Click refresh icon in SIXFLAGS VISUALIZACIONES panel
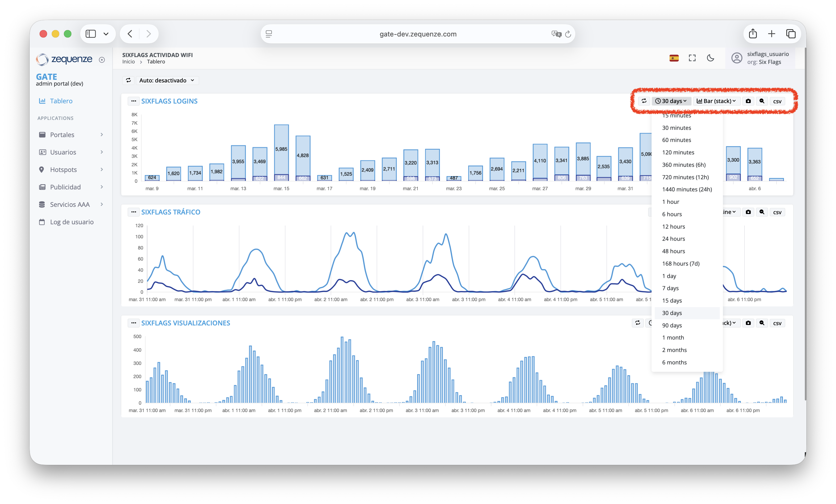The image size is (836, 504). point(638,323)
